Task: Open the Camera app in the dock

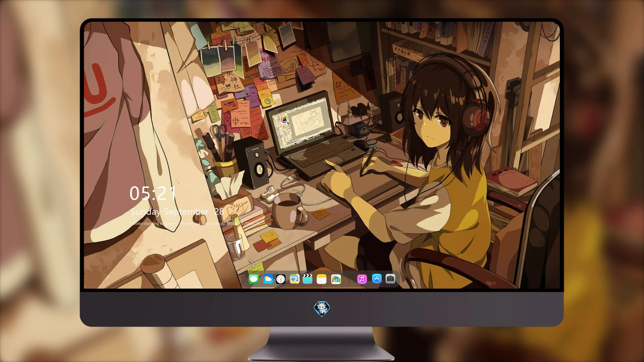Action: pyautogui.click(x=390, y=279)
